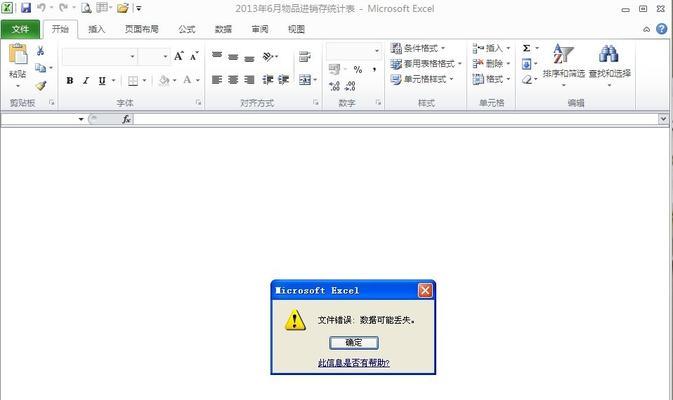Open 排序和筛选 sort and filter
The image size is (673, 400).
(564, 64)
